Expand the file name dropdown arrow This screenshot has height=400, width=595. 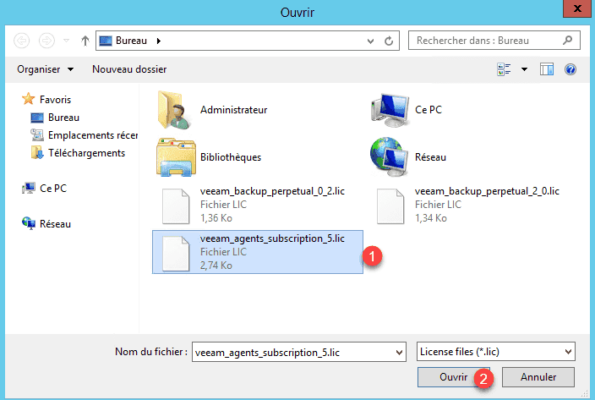pyautogui.click(x=399, y=352)
